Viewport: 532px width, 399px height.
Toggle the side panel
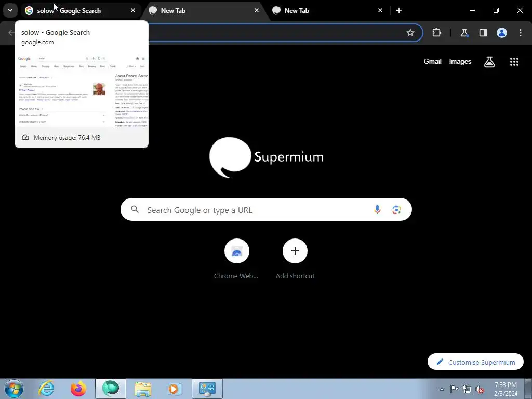[x=483, y=33]
